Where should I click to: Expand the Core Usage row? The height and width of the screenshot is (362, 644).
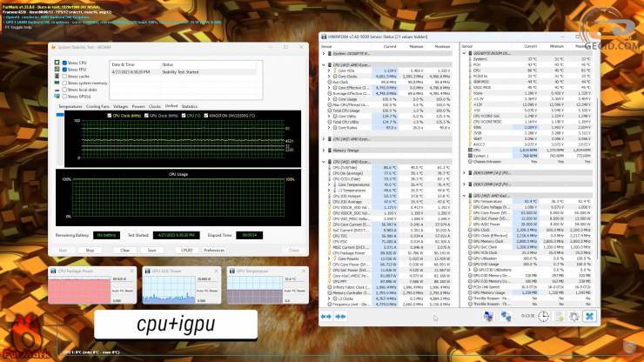pos(329,99)
